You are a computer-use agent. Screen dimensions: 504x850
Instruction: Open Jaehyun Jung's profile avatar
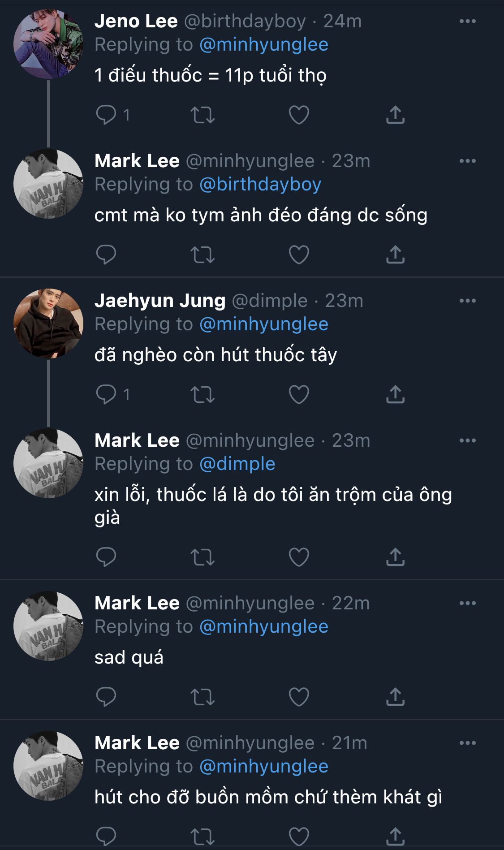pyautogui.click(x=48, y=324)
